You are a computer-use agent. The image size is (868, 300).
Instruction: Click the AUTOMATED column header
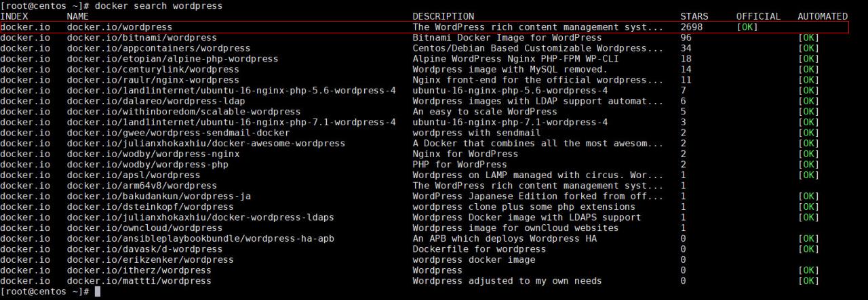click(x=822, y=16)
